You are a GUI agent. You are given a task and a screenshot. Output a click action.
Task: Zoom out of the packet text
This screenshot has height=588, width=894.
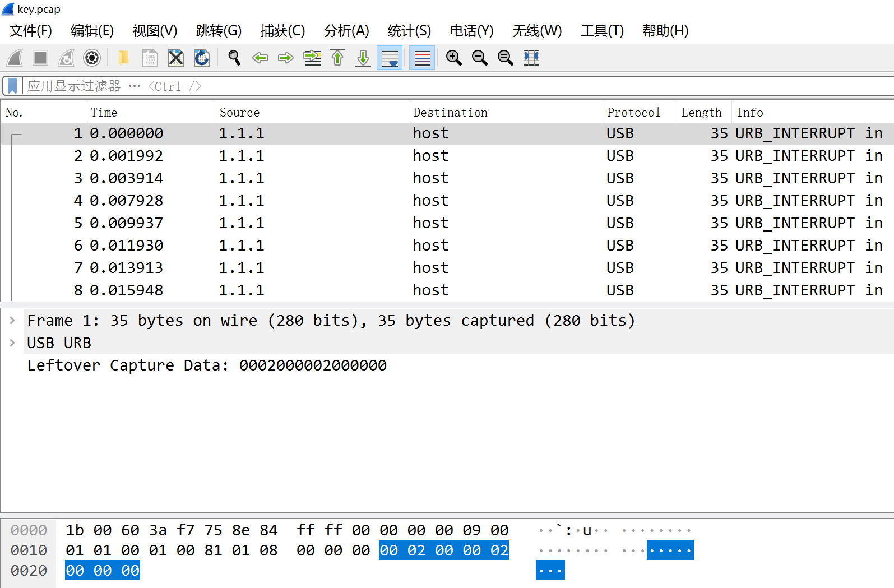480,58
